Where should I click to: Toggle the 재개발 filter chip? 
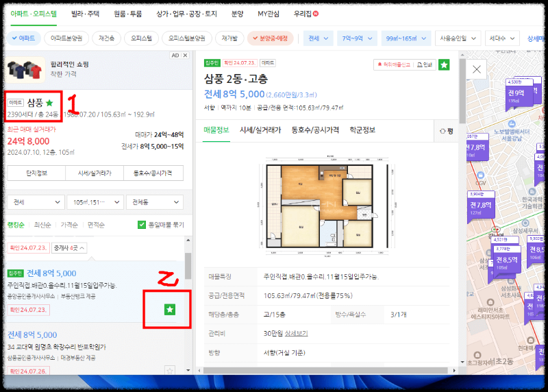point(229,38)
